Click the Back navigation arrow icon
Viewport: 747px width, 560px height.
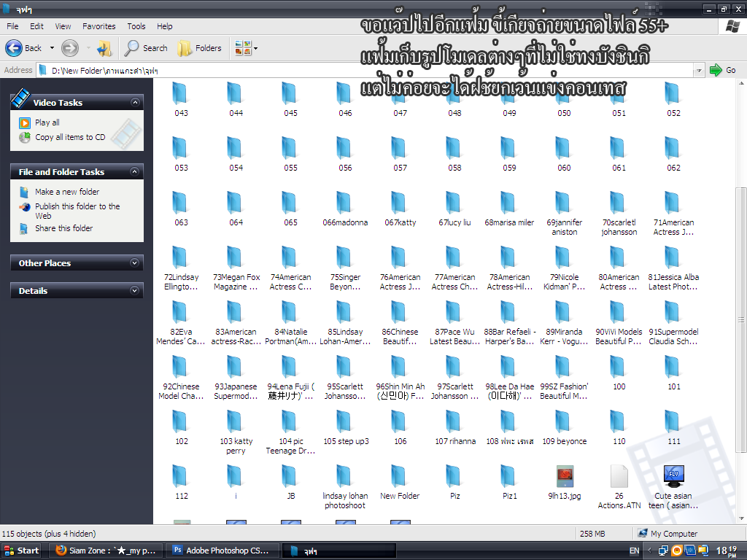point(14,48)
